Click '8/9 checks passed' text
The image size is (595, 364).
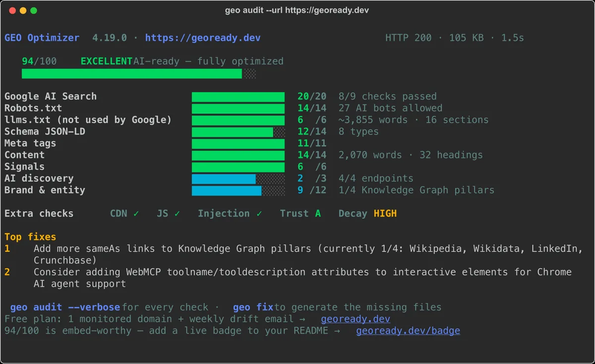[x=388, y=97]
